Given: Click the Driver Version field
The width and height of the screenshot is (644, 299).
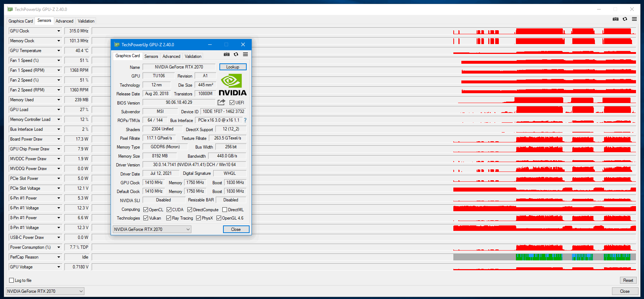Looking at the screenshot, I should (x=194, y=165).
